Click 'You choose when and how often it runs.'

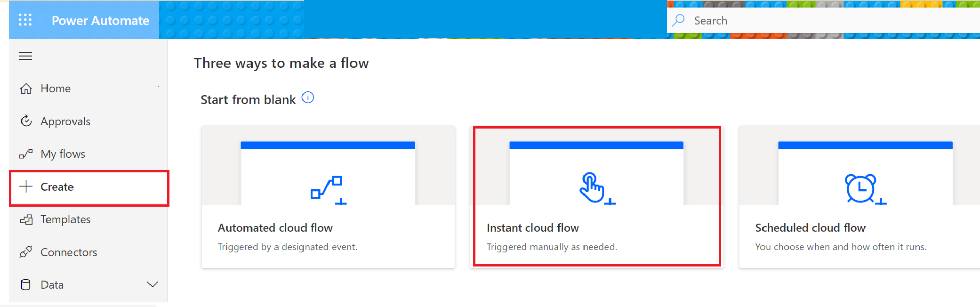[841, 247]
